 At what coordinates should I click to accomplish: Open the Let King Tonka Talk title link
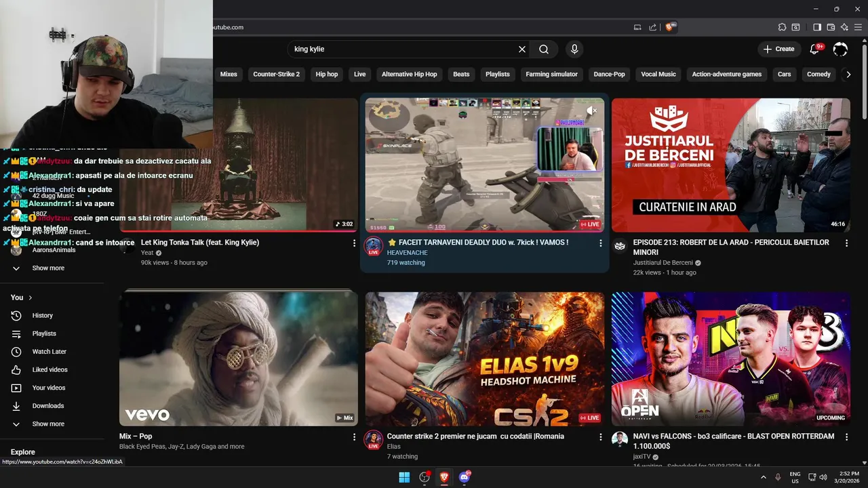[200, 243]
